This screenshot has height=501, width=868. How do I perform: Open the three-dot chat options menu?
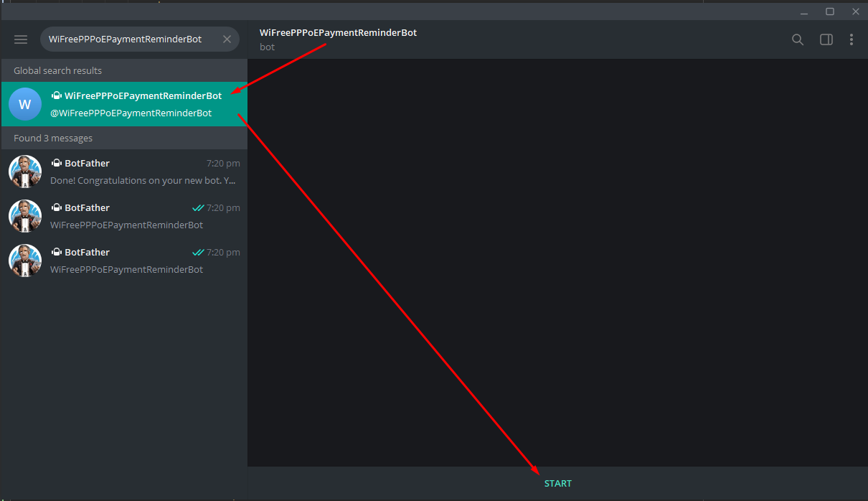[x=852, y=39]
